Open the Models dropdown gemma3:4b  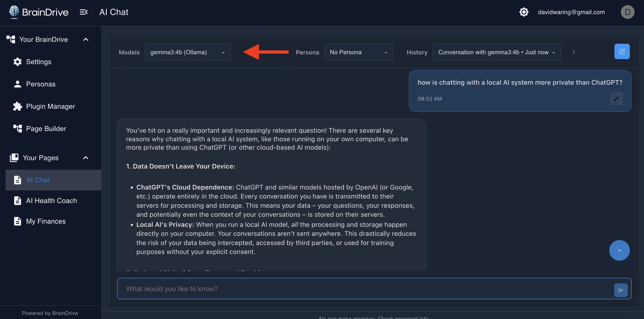[x=188, y=52]
